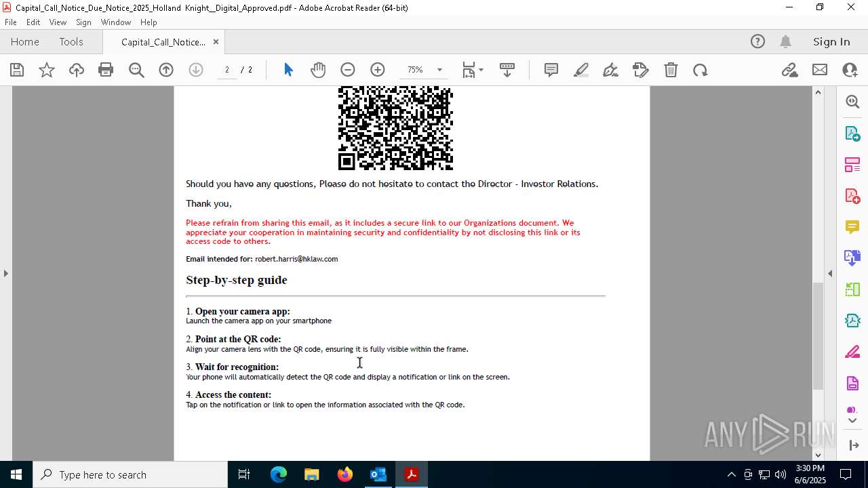Click the vertical scrollbar thumb
The width and height of the screenshot is (868, 488).
point(818,335)
